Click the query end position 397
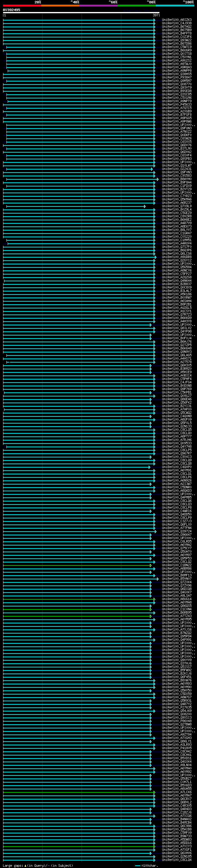The image size is (197, 868). [155, 15]
